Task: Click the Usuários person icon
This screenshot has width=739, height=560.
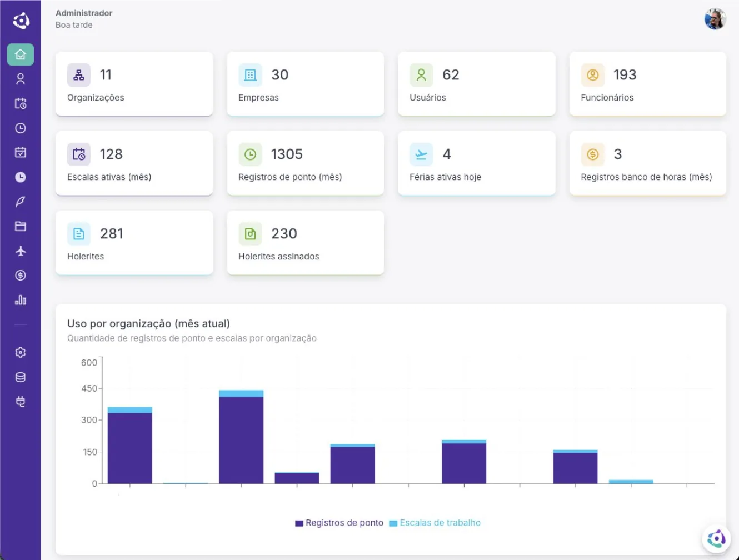Action: pos(421,75)
